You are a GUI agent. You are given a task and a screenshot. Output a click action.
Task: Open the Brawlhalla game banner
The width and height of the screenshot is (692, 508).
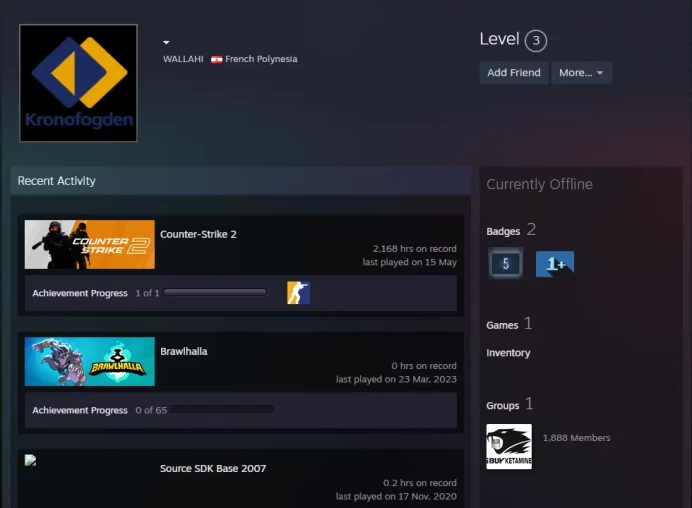[90, 361]
